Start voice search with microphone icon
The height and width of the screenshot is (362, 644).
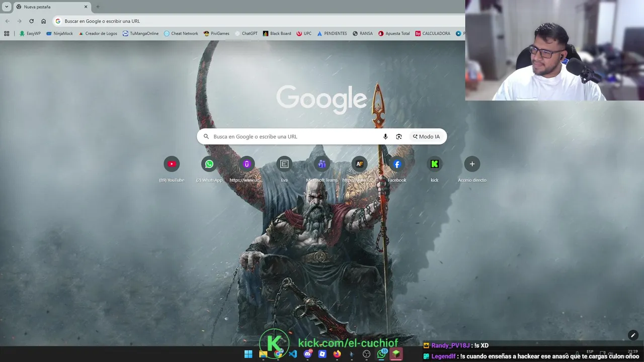[x=385, y=136]
